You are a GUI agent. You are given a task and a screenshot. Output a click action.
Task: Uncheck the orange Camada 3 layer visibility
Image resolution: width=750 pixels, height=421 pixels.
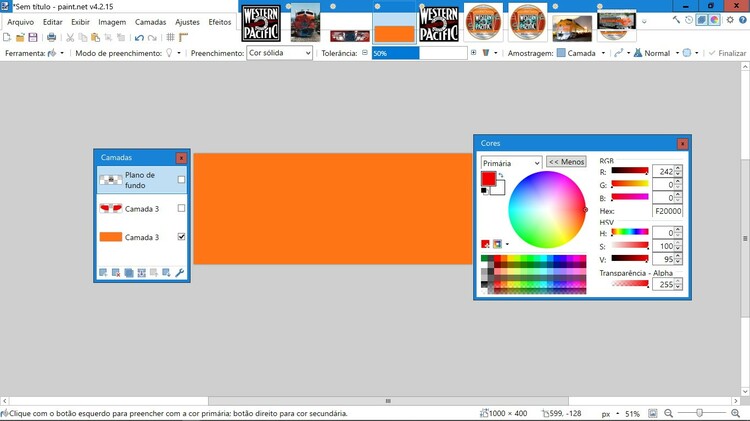181,237
